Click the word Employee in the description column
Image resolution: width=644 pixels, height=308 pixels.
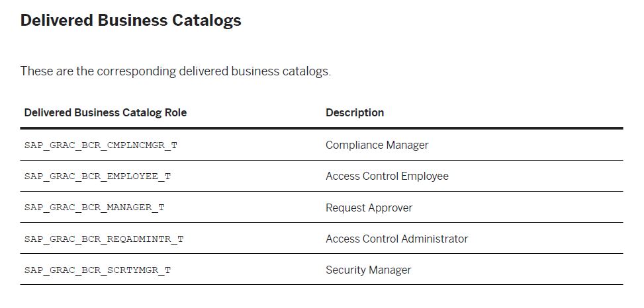tap(425, 176)
